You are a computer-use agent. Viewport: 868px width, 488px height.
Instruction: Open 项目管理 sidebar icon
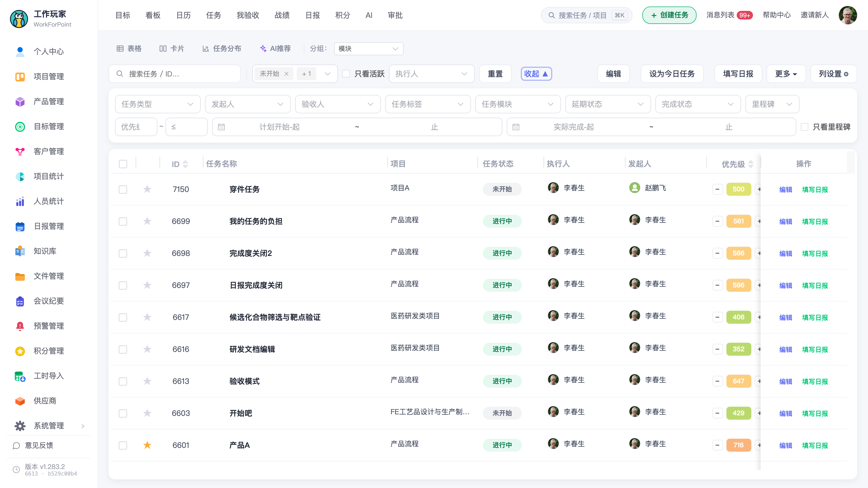tap(20, 76)
